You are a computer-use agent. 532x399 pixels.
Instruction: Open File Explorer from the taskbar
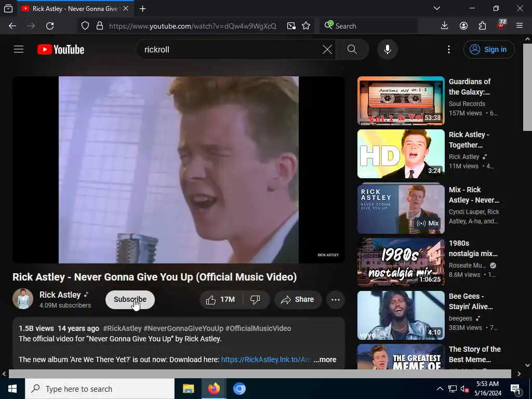(x=188, y=389)
